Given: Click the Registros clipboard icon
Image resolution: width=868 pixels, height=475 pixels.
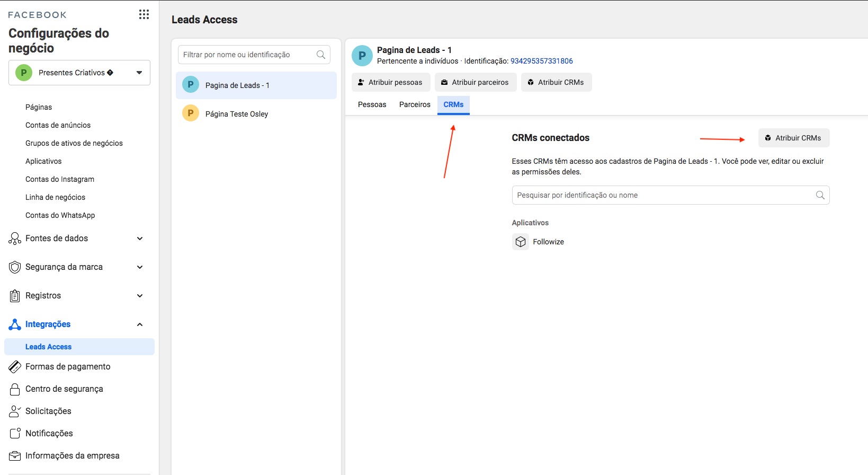Looking at the screenshot, I should click(x=15, y=296).
